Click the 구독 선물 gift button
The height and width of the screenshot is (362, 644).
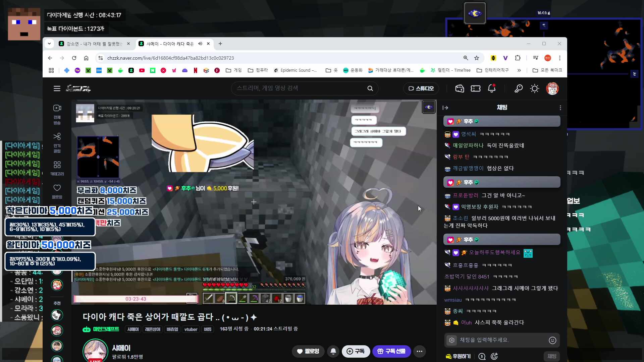[391, 351]
